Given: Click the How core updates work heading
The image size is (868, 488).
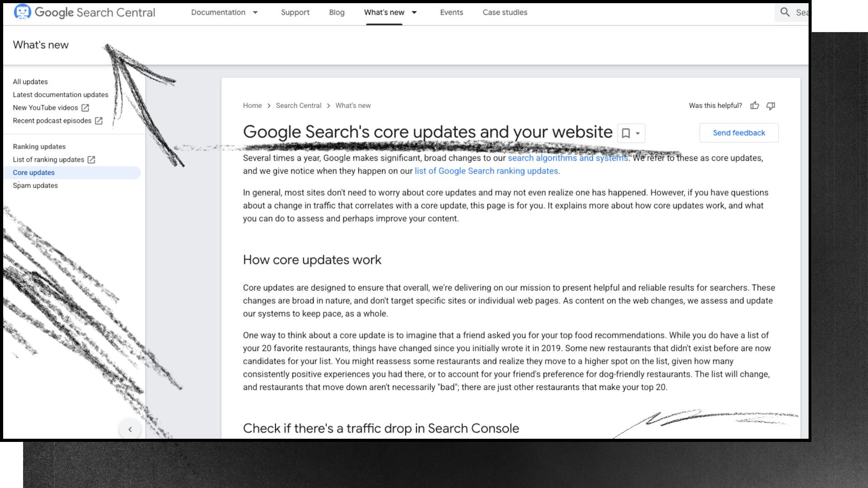Looking at the screenshot, I should coord(312,260).
